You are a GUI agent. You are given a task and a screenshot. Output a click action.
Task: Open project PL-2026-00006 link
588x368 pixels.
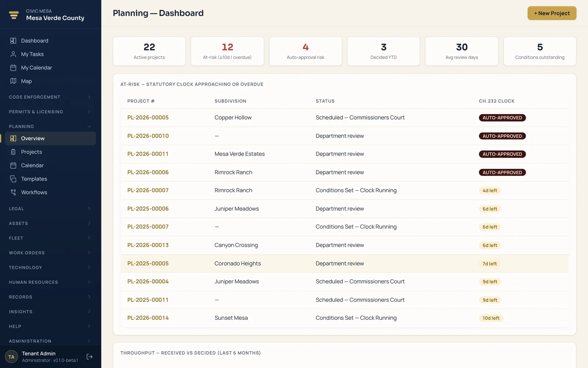click(148, 172)
